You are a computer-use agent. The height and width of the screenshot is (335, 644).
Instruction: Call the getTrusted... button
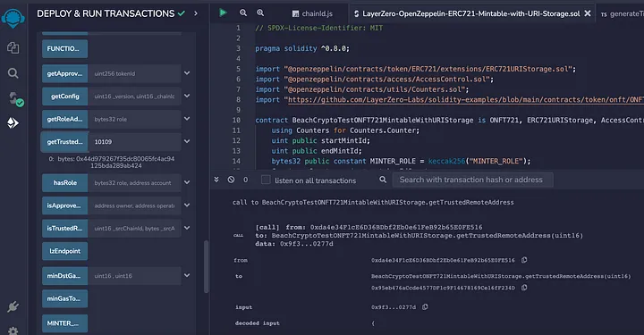tap(64, 142)
